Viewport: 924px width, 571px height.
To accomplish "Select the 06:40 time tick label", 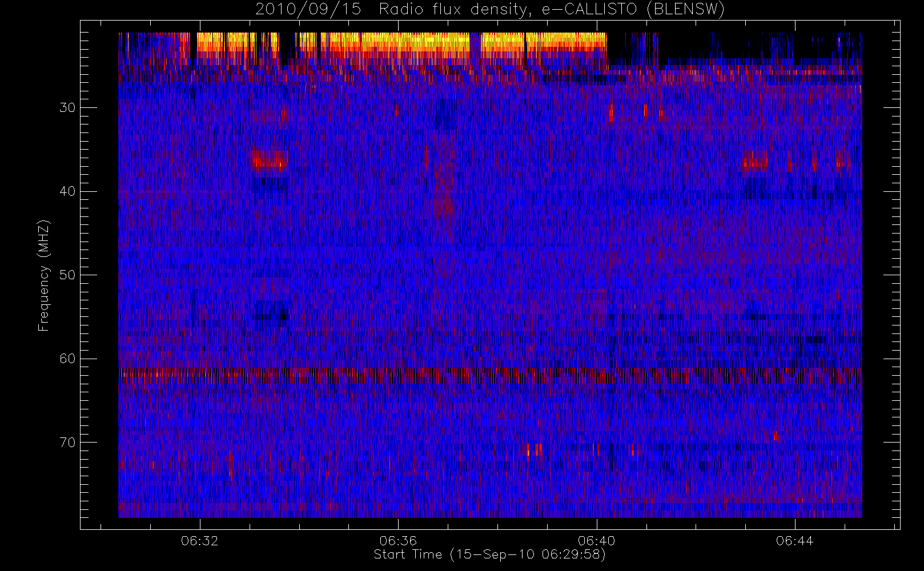I will click(596, 541).
